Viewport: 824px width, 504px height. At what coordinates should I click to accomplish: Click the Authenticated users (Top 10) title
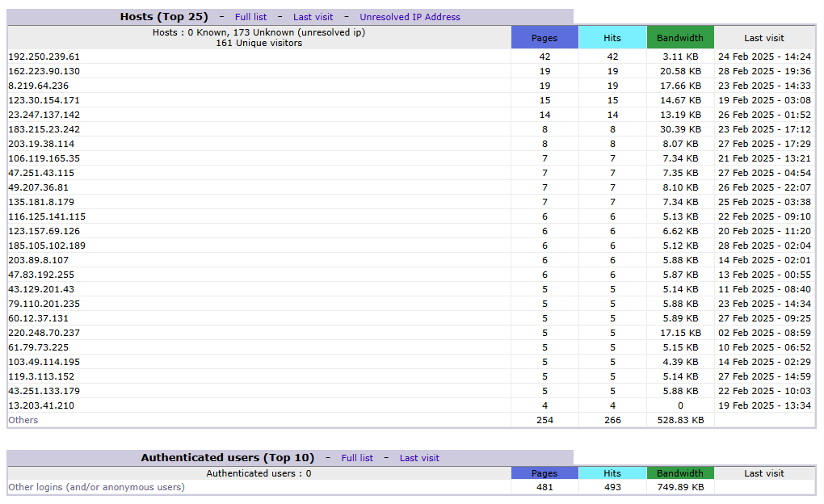click(x=227, y=458)
